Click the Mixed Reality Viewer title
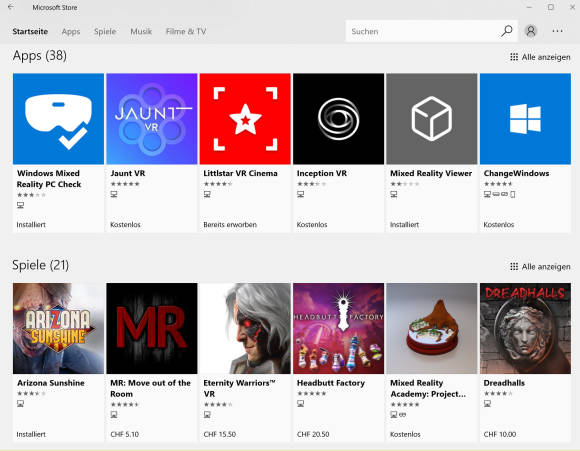This screenshot has width=580, height=451. pyautogui.click(x=431, y=173)
